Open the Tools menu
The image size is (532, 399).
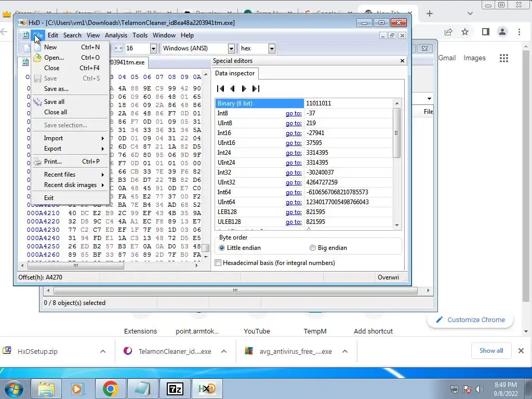click(x=140, y=35)
